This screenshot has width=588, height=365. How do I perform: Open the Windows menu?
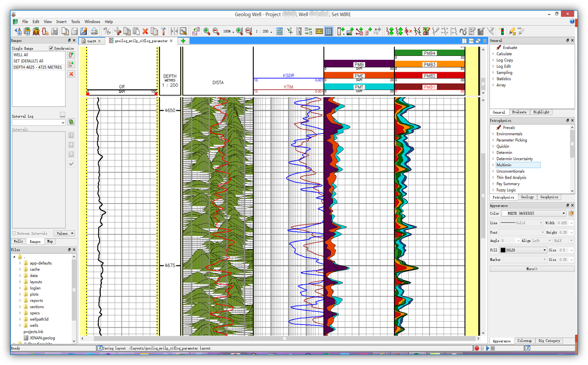pos(92,22)
